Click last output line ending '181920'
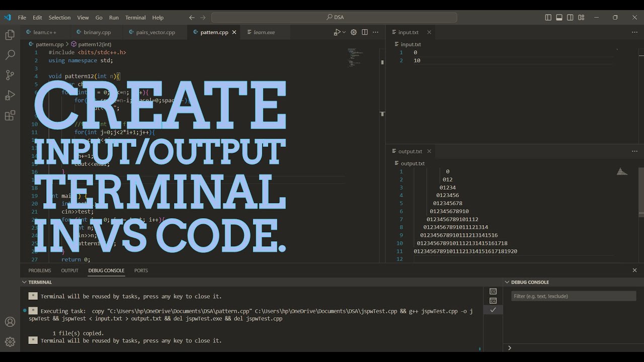644x362 pixels. coord(465,251)
